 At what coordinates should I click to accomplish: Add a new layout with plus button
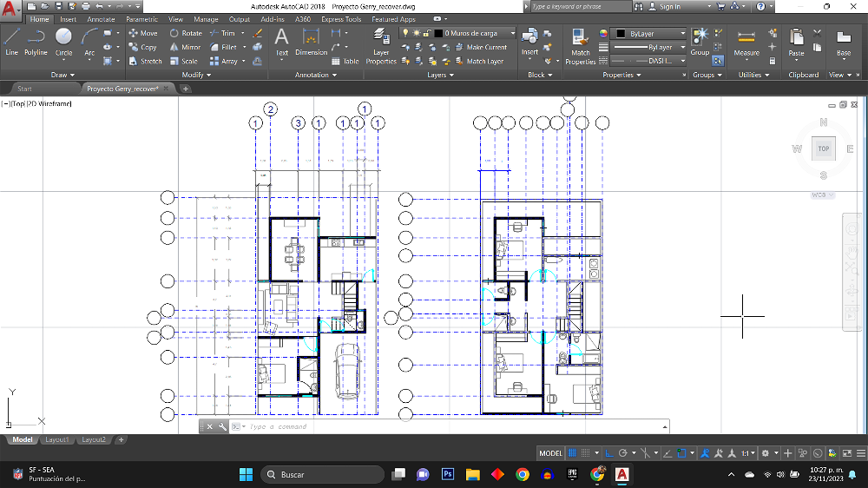[x=121, y=439]
